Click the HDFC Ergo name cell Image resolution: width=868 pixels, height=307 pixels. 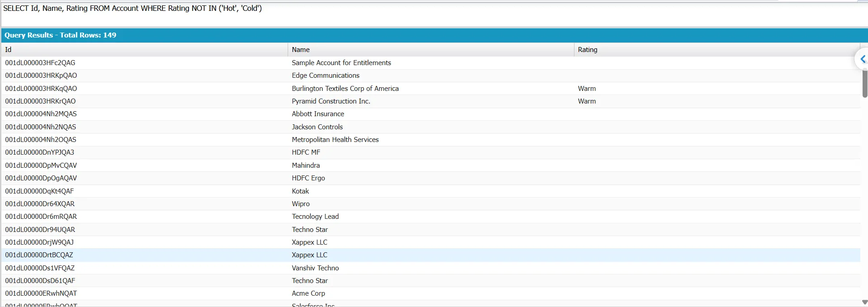click(x=308, y=178)
